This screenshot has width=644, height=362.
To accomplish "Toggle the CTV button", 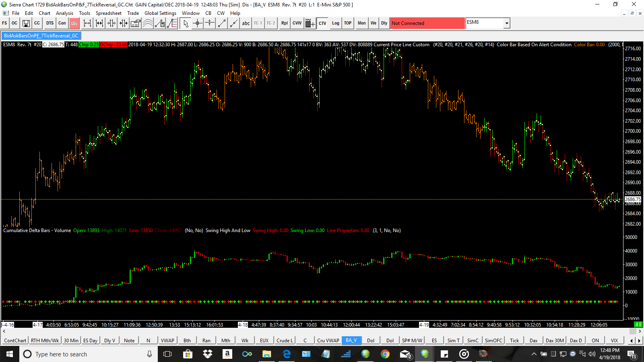I will click(x=322, y=23).
